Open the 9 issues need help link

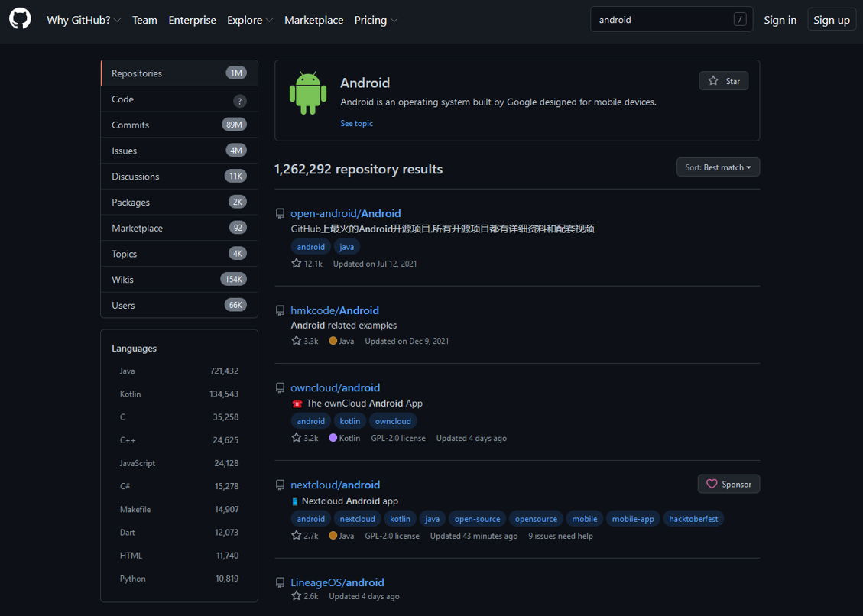[x=560, y=536]
